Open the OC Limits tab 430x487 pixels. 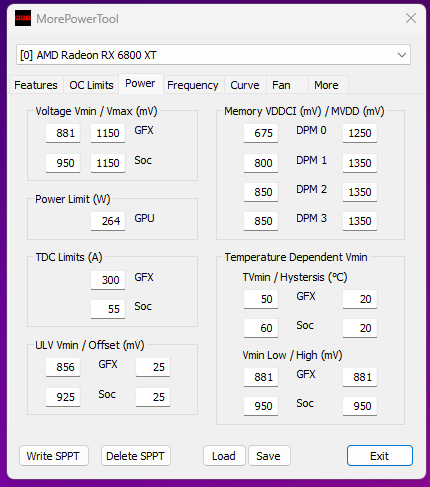click(x=91, y=85)
